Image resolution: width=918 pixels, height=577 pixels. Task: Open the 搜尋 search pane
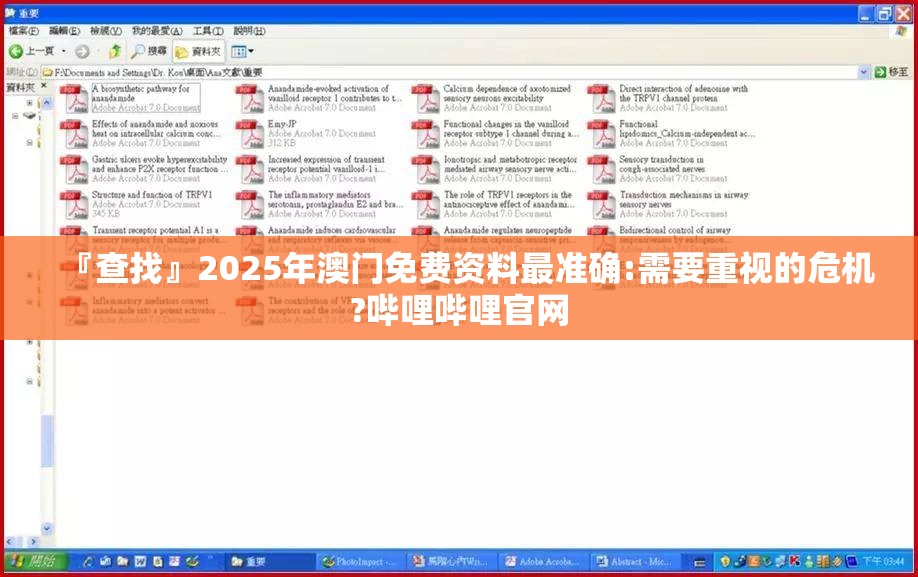pyautogui.click(x=149, y=51)
